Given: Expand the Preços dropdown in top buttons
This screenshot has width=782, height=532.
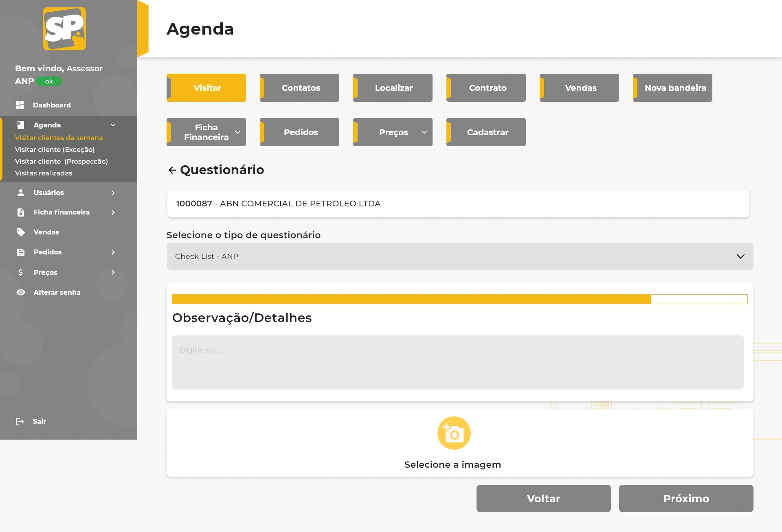Looking at the screenshot, I should pos(424,132).
